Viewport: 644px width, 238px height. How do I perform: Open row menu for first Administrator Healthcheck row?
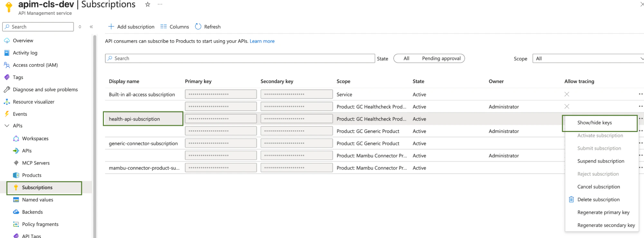[641, 106]
